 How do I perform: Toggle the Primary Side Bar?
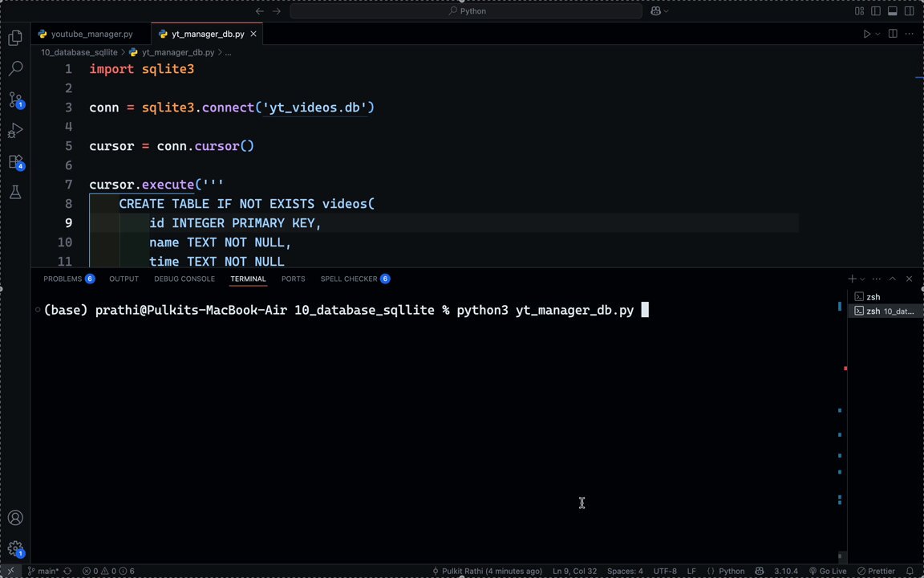(x=876, y=10)
